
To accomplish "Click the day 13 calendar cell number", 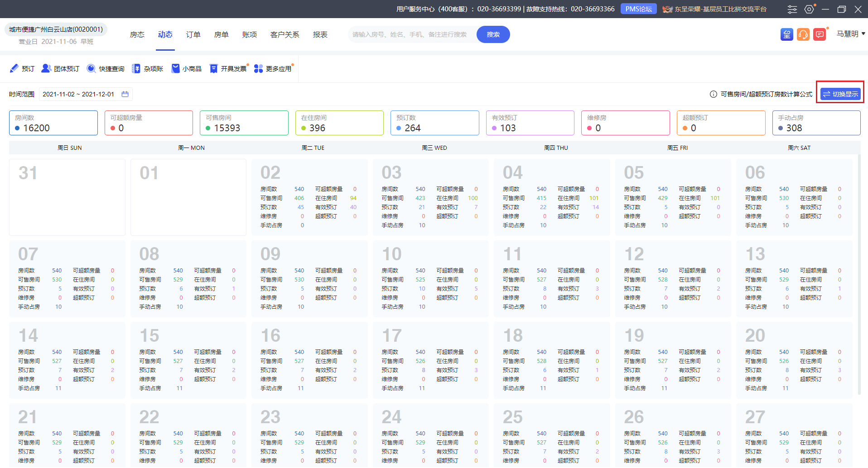I will click(x=755, y=254).
